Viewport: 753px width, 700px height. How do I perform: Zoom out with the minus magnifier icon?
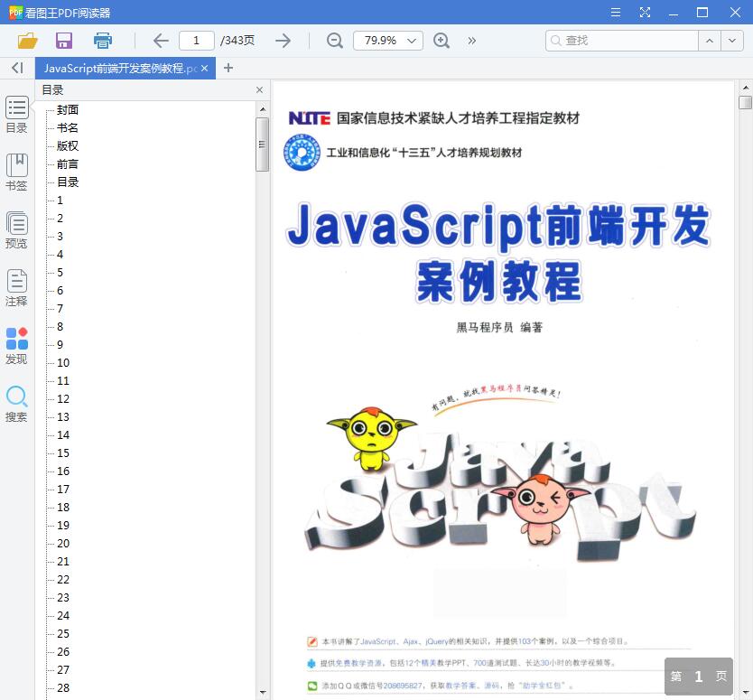coord(335,41)
